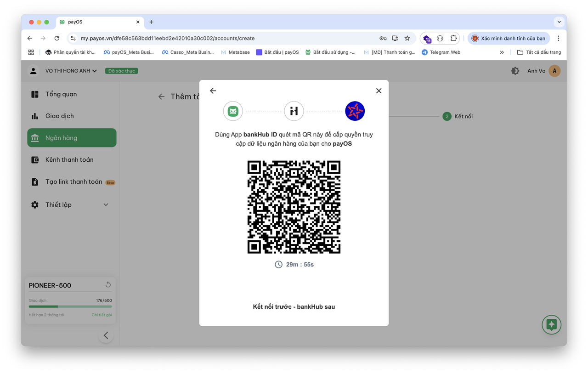
Task: Open 'Phân quyền tài kh...' bookmark
Action: (x=70, y=52)
